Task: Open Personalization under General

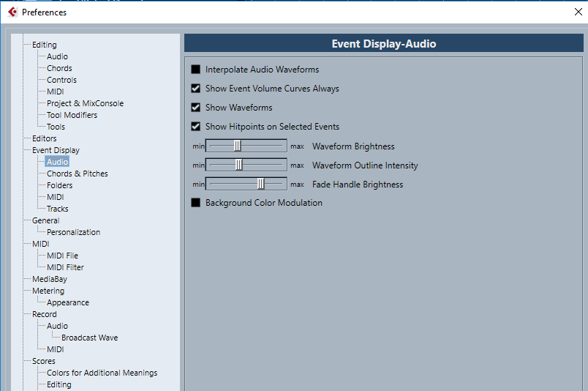Action: [73, 232]
